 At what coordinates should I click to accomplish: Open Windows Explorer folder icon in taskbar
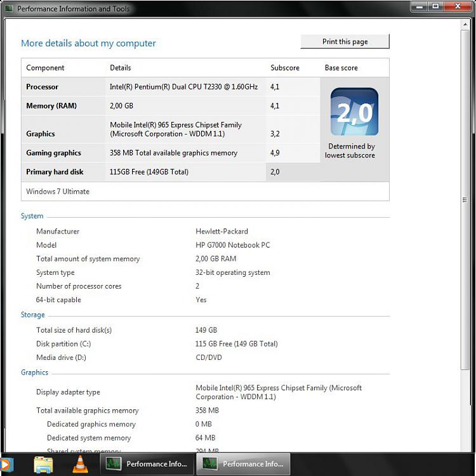pyautogui.click(x=43, y=464)
